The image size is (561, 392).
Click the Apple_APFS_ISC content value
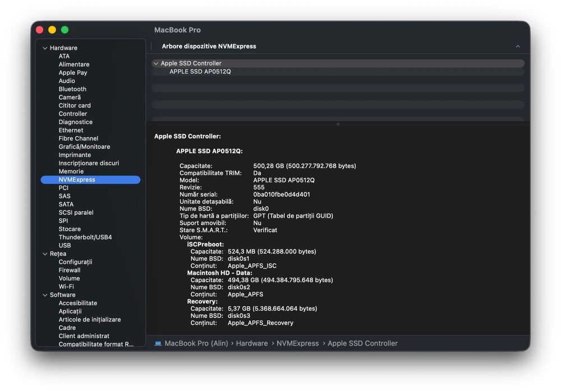coord(252,266)
